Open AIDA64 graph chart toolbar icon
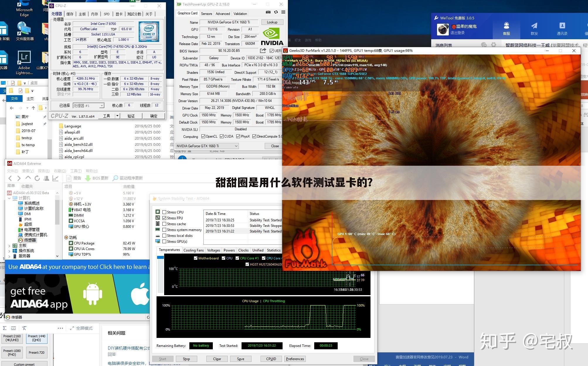 point(55,178)
